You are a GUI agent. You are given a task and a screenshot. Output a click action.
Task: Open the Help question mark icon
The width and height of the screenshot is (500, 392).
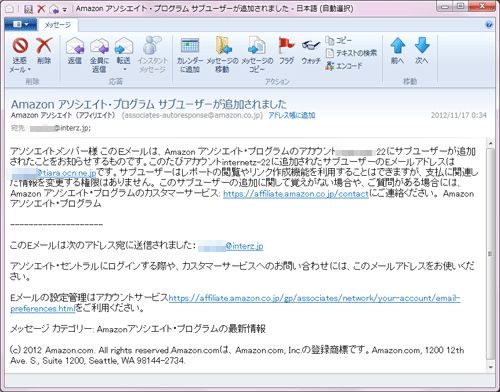[489, 25]
